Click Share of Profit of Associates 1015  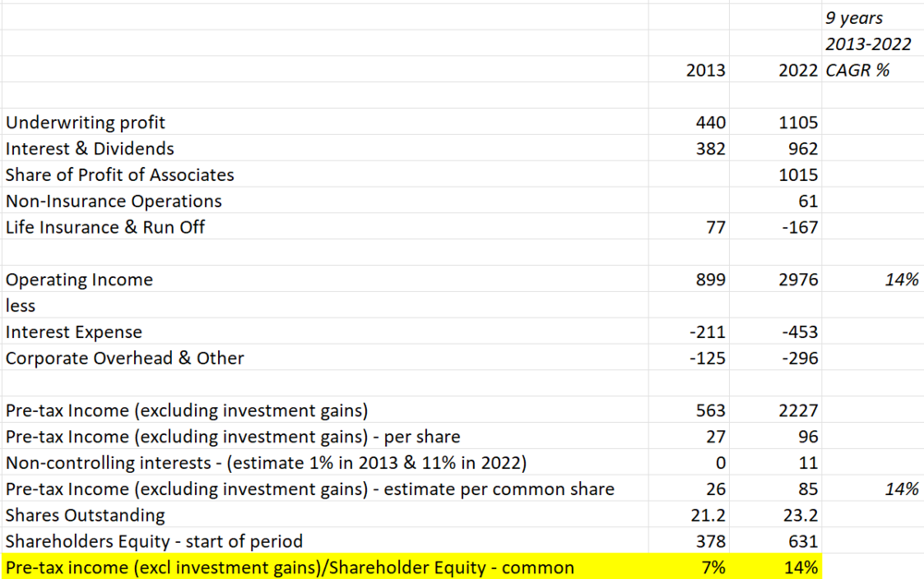(x=775, y=175)
